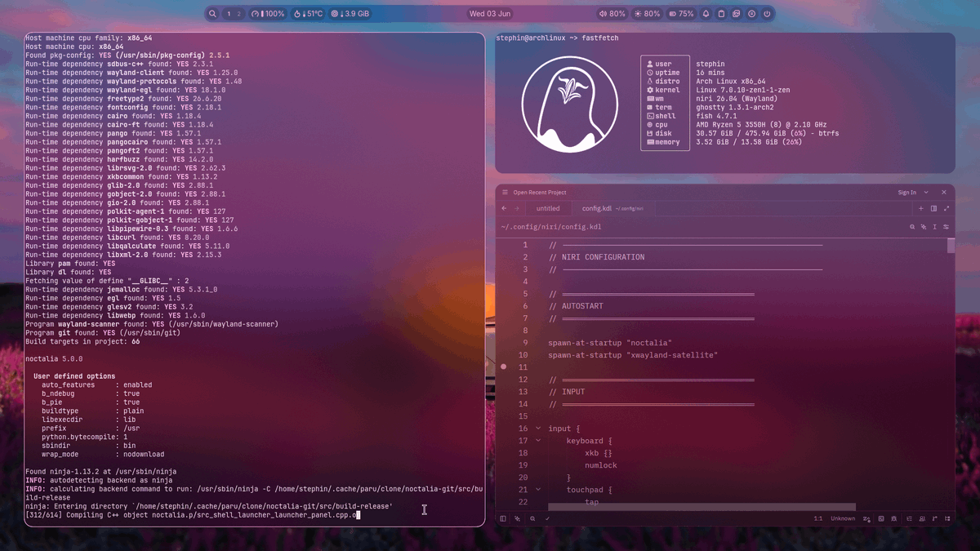Toggle the selections cursor icon in editor toolbar
Screen dimensions: 980x551
(x=935, y=227)
